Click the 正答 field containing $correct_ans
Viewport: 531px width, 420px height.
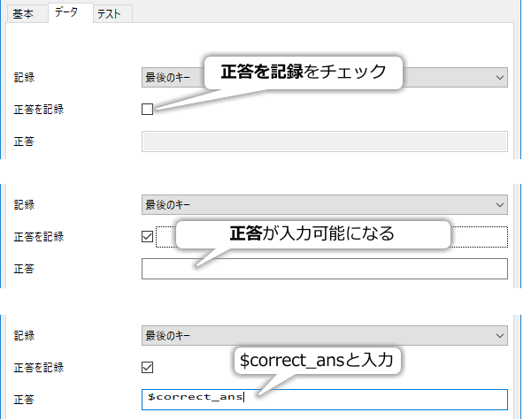325,400
